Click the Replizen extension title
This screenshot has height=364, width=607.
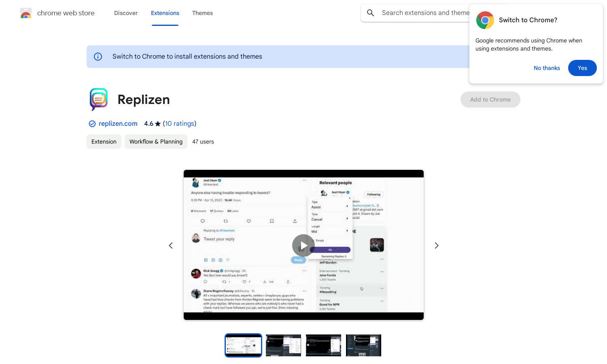pos(144,99)
